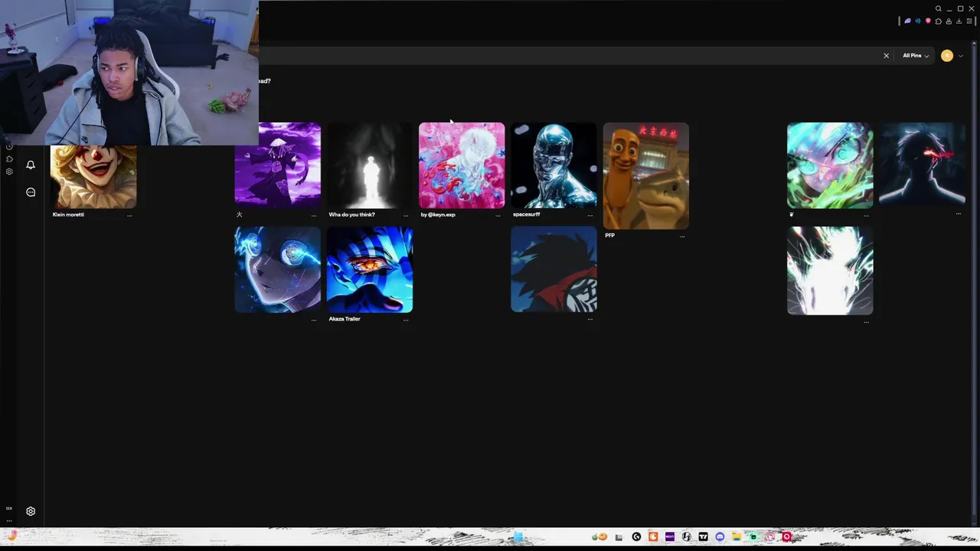The image size is (980, 551).
Task: Open the Windows Start button
Action: [518, 537]
